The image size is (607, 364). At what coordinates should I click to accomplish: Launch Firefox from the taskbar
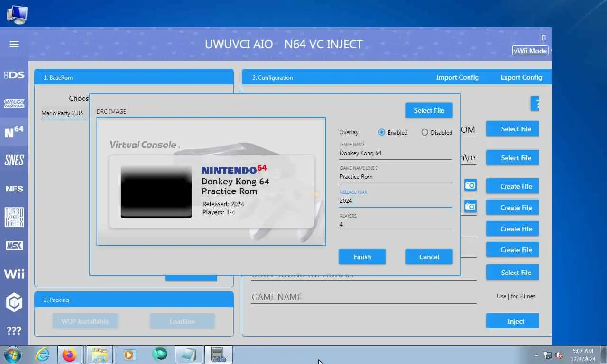[70, 355]
